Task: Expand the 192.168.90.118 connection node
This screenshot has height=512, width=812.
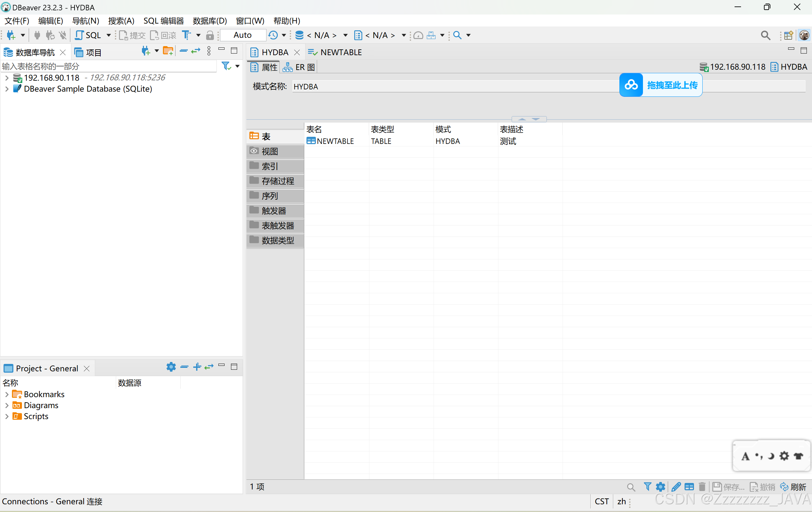Action: click(x=7, y=78)
